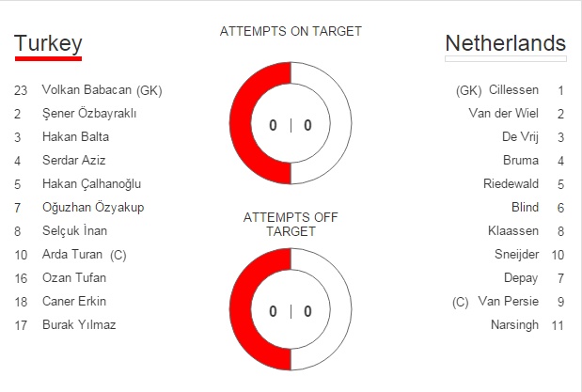Click the red underline beneath Turkey

pos(48,58)
